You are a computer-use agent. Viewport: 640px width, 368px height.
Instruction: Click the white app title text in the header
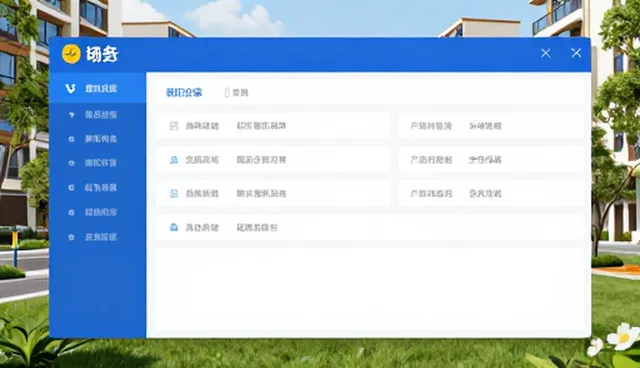click(x=102, y=54)
